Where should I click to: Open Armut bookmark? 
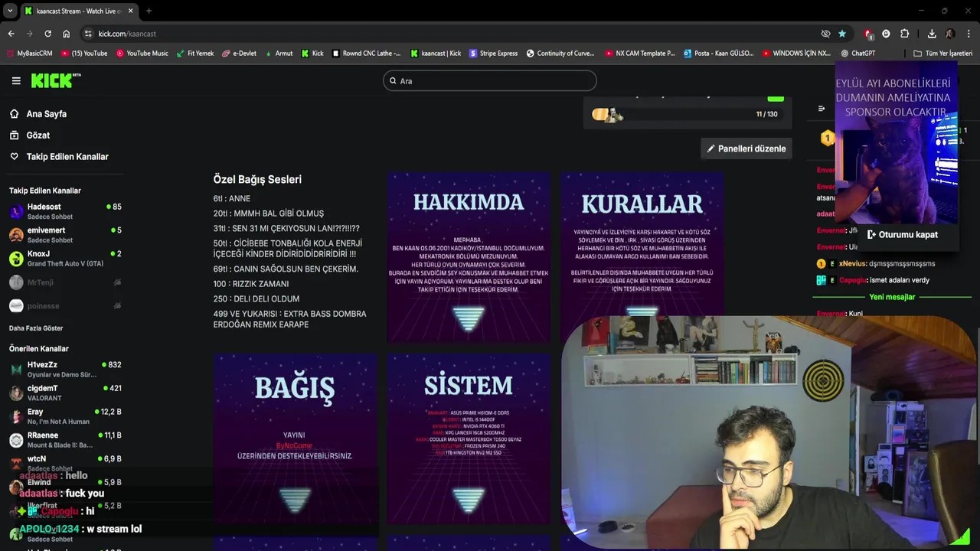[278, 54]
